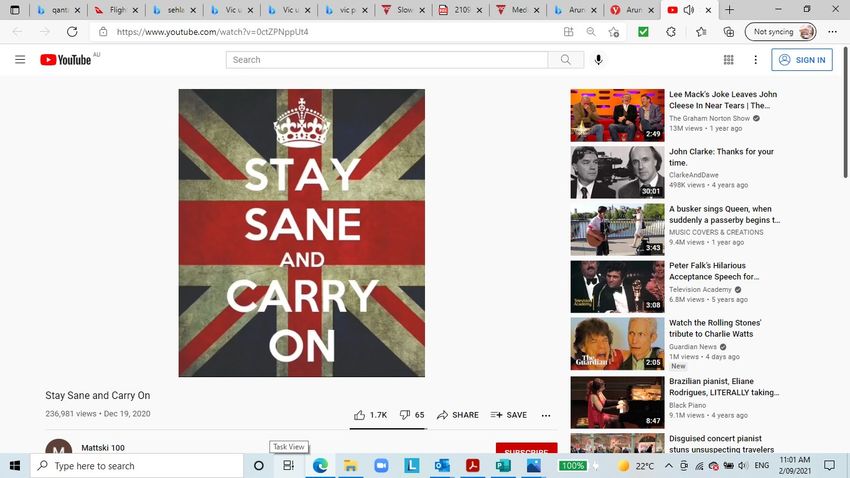
Task: Open the new tab plus button
Action: tap(730, 10)
